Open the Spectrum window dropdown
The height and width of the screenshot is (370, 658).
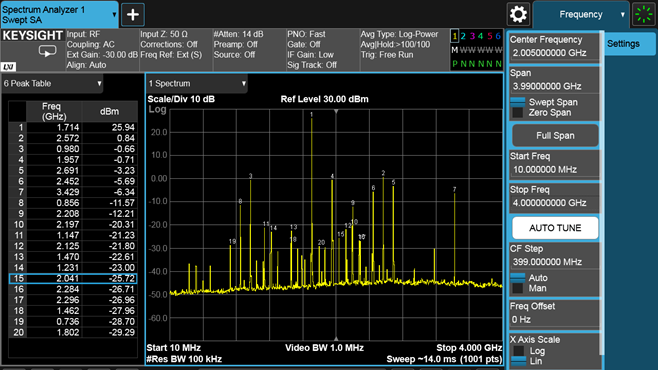197,83
